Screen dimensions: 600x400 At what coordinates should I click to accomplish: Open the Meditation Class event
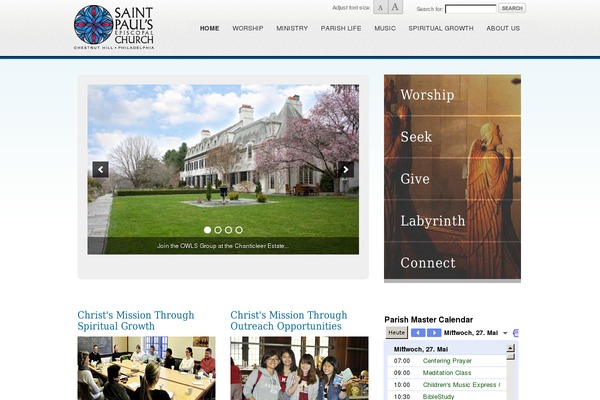[x=447, y=372]
